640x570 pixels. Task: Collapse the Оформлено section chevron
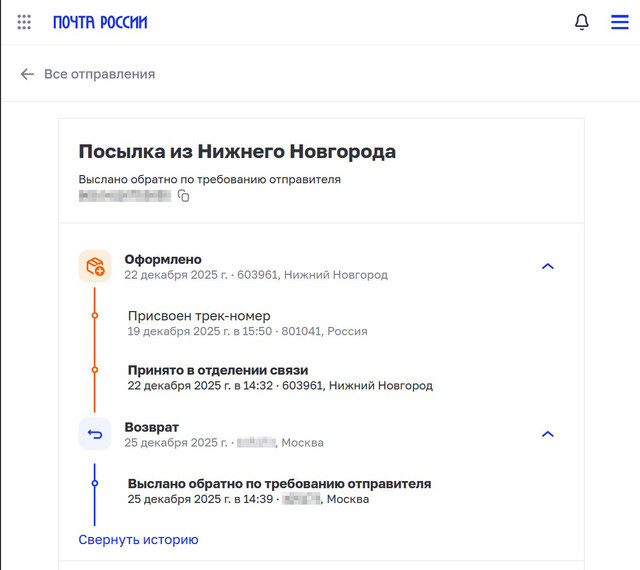click(547, 266)
